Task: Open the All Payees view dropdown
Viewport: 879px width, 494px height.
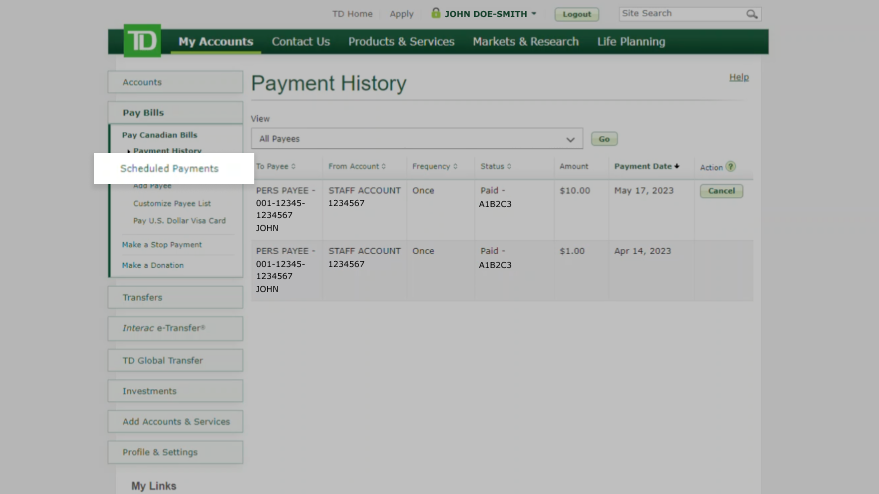Action: pyautogui.click(x=417, y=138)
